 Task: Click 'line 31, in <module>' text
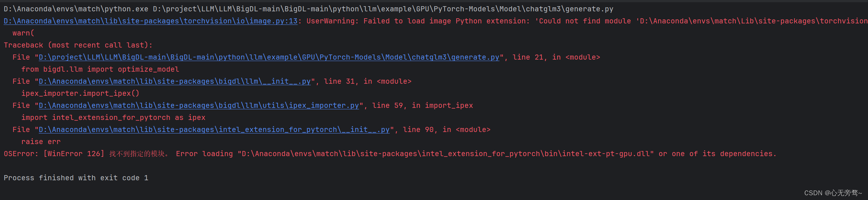[367, 81]
